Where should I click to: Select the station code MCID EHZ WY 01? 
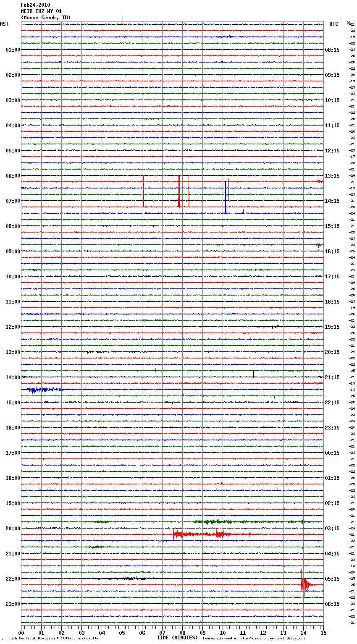41,11
